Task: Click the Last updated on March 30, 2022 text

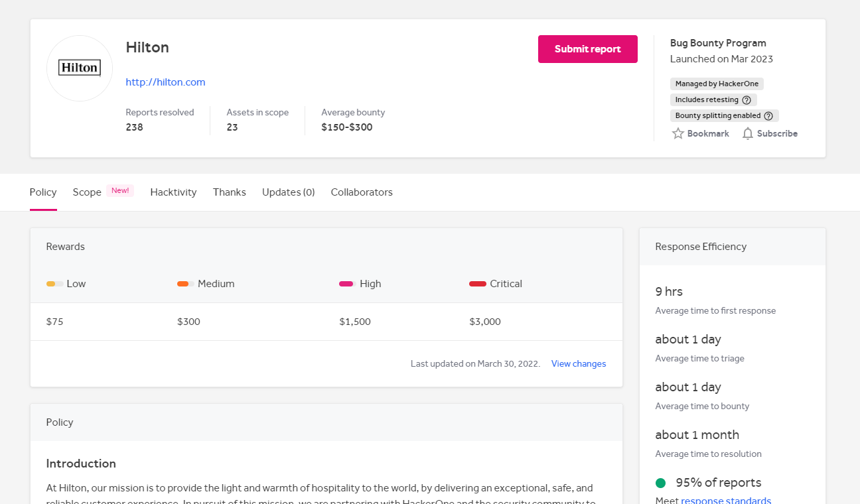Action: click(475, 363)
